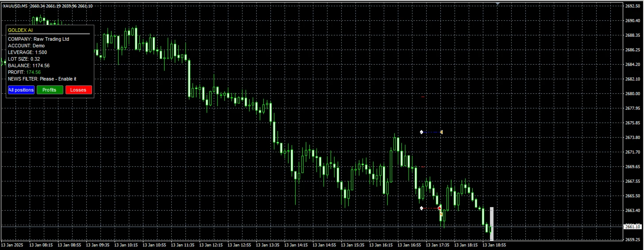Viewport: 644px width, 250px height.
Task: Click the chart shift triangle at top edge
Action: (x=498, y=4)
